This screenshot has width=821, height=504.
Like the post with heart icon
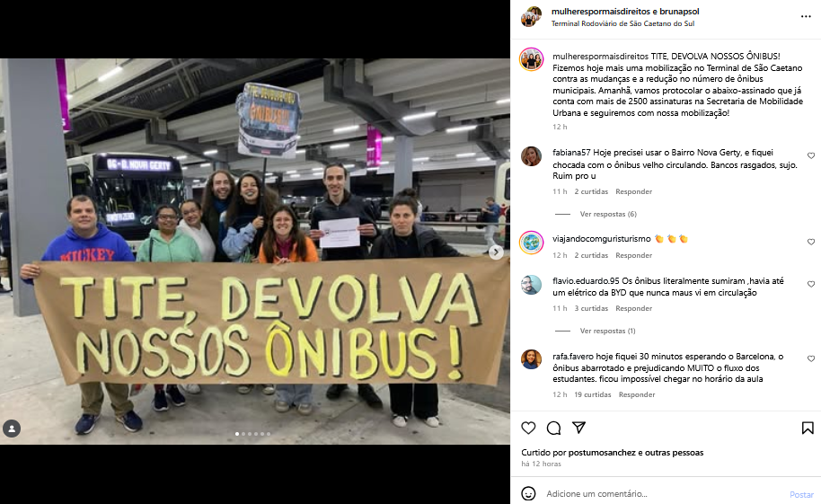[528, 428]
